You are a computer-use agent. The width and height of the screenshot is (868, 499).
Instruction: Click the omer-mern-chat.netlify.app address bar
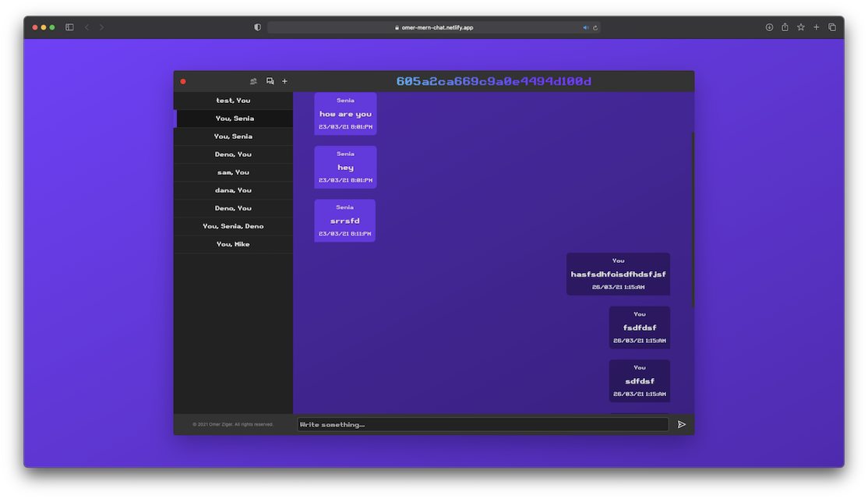(x=432, y=27)
